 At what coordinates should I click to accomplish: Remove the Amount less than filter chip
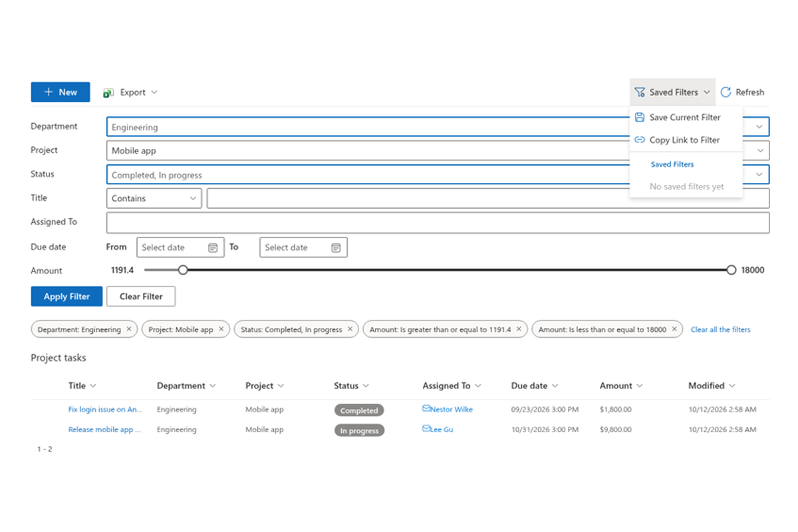click(x=674, y=329)
